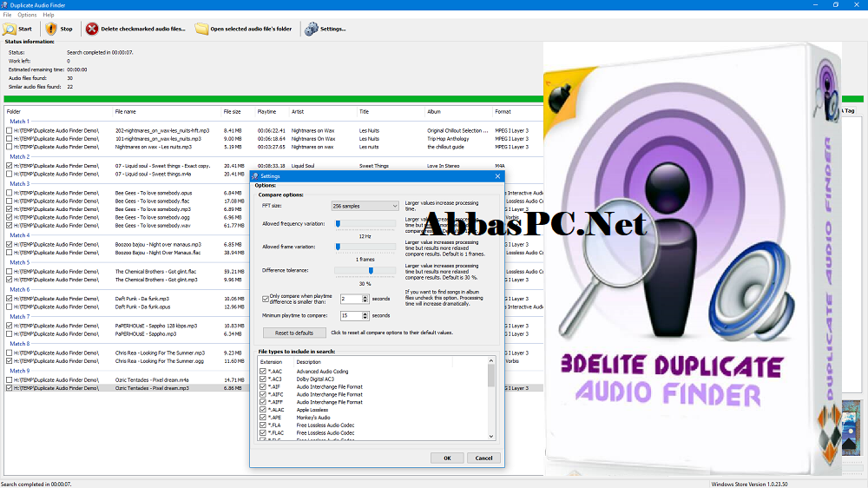This screenshot has height=488, width=868.
Task: Click the Stop shield toolbar icon
Action: coord(51,29)
